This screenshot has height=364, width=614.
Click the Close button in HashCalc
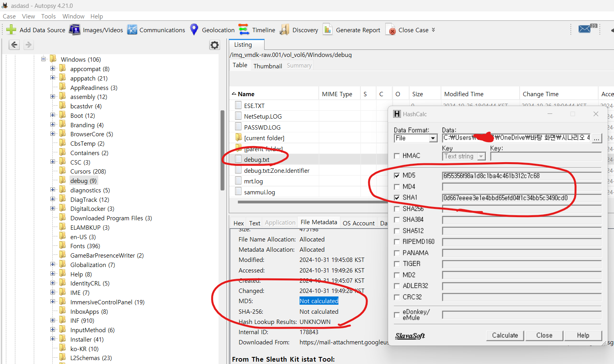tap(544, 335)
